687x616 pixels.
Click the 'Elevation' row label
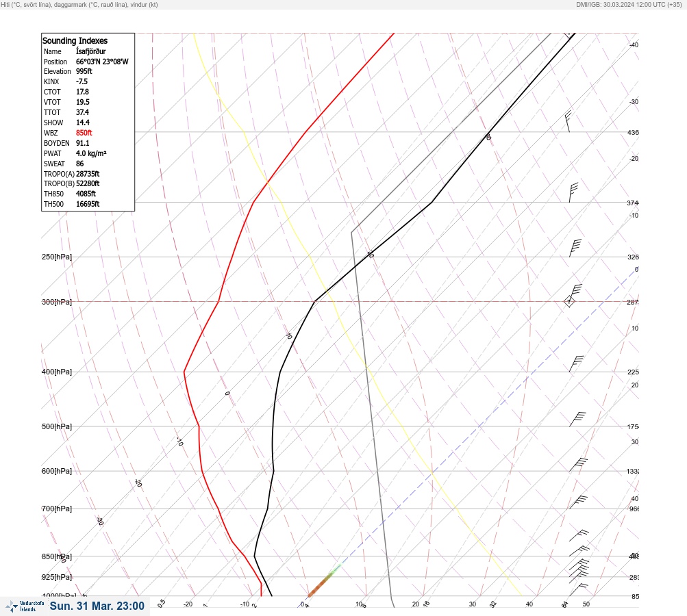[x=57, y=71]
